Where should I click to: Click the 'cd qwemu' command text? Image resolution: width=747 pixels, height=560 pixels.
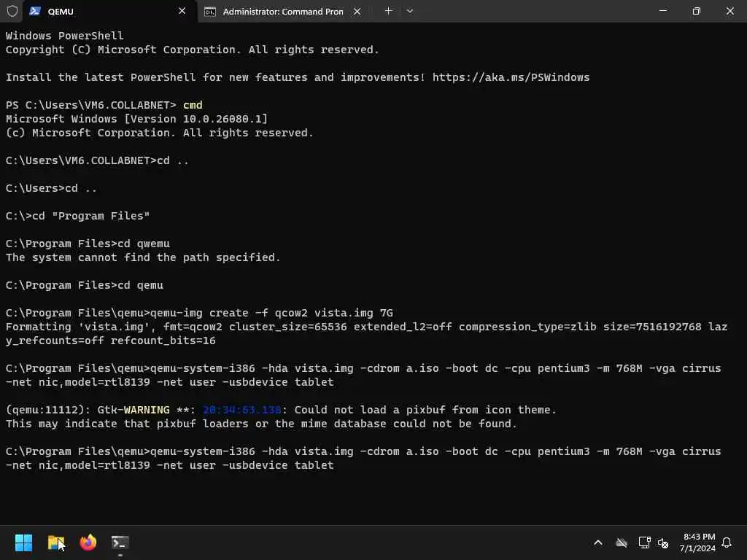144,244
